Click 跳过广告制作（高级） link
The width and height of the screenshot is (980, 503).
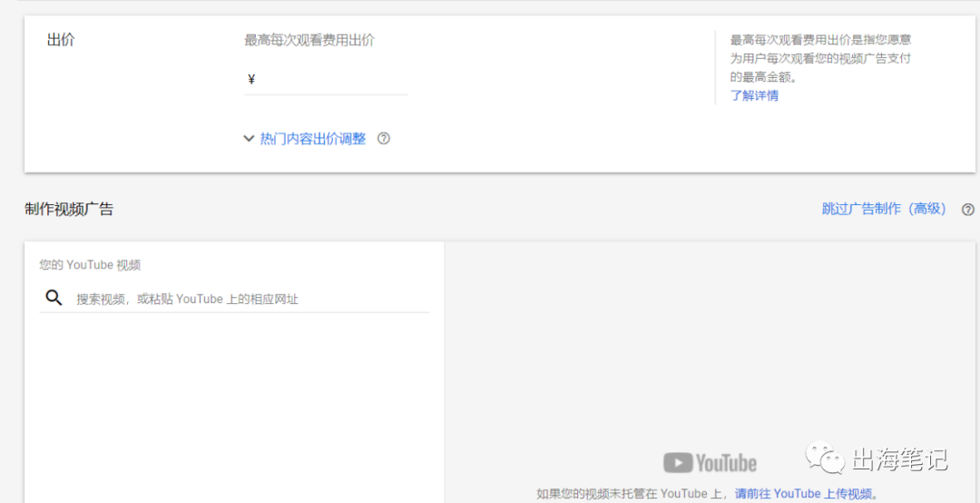pos(884,209)
